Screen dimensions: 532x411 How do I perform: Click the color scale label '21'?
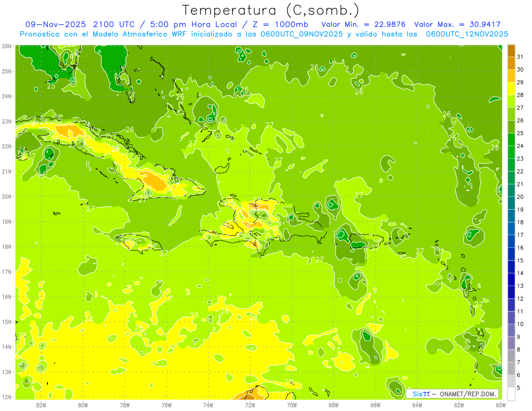(520, 184)
